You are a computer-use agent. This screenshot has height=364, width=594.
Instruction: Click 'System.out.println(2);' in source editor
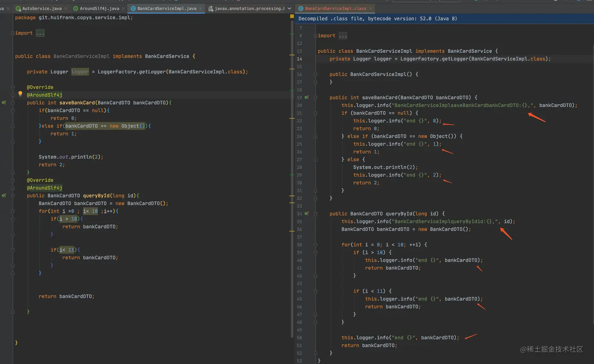[x=71, y=157]
